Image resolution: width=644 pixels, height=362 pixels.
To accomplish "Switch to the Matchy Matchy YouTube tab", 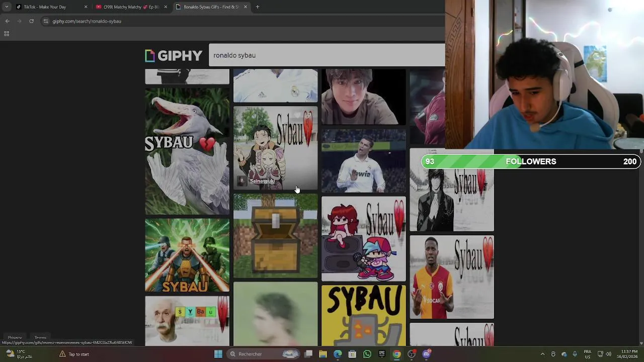I will (131, 7).
